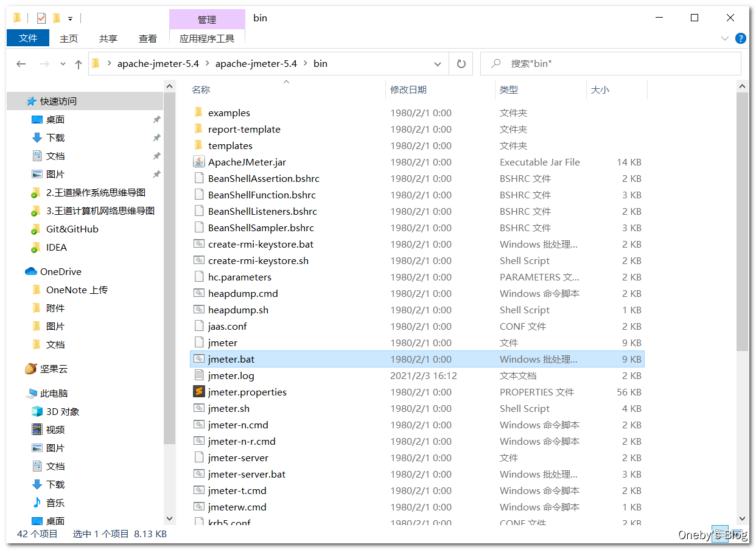
Task: Open recent locations dropdown arrow
Action: (63, 63)
